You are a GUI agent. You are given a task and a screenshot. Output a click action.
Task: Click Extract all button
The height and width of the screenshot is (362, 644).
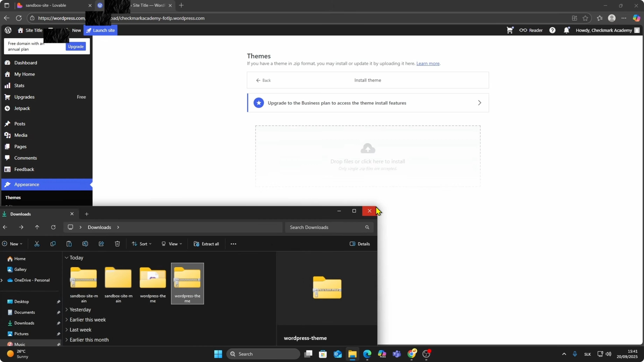[x=206, y=244]
